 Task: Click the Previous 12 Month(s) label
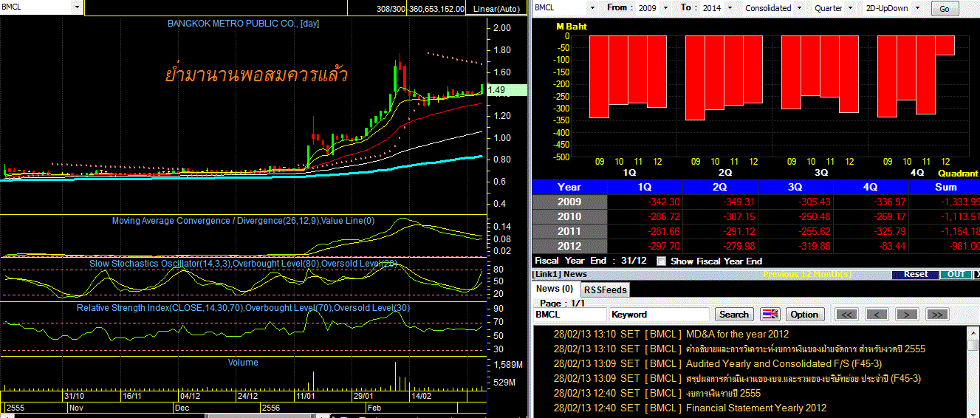click(806, 274)
